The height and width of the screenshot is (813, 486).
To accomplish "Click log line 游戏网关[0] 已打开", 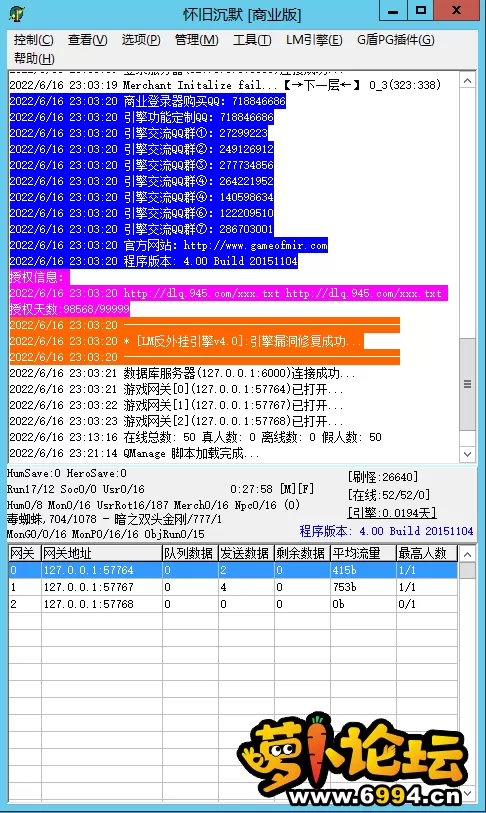I will pyautogui.click(x=176, y=389).
